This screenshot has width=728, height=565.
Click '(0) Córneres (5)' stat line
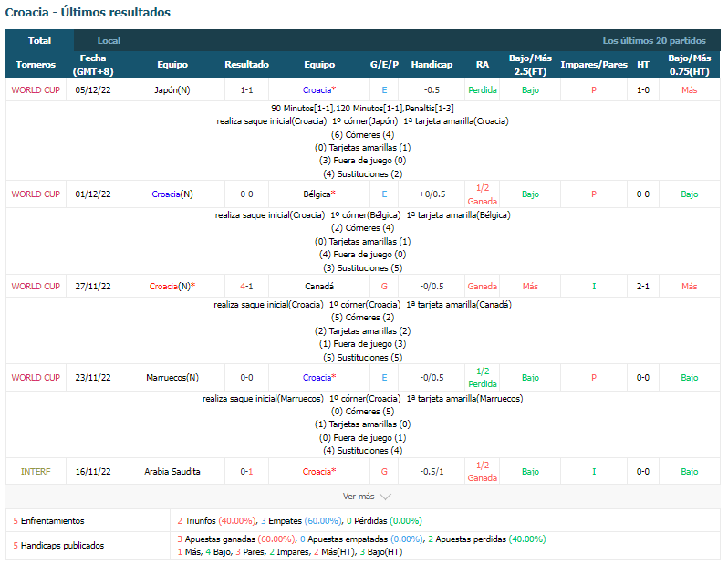point(362,412)
